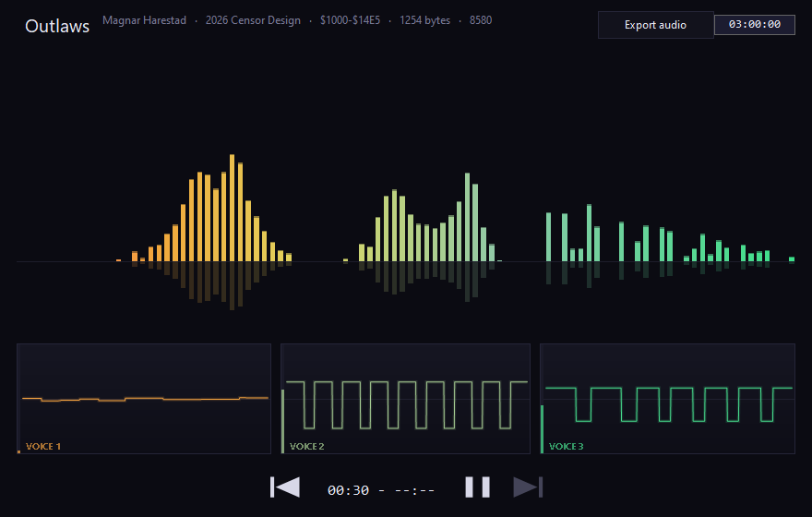Viewport: 812px width, 517px height.
Task: Toggle the Voice 3 oscilloscope panel
Action: 667,399
